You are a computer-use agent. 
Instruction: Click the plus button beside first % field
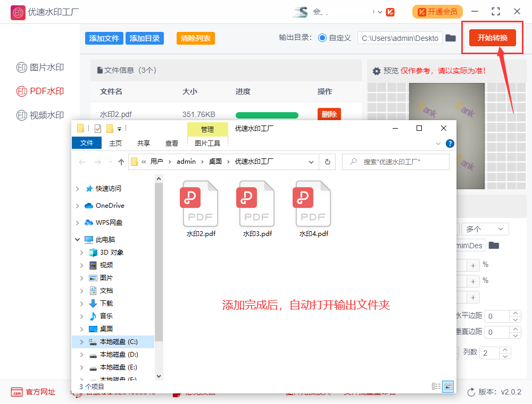473,266
